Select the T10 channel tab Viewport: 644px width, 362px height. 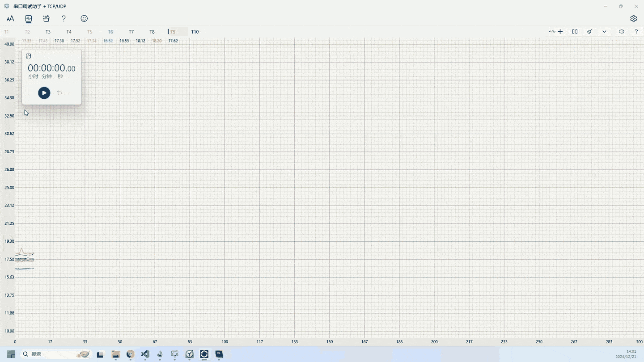(195, 32)
